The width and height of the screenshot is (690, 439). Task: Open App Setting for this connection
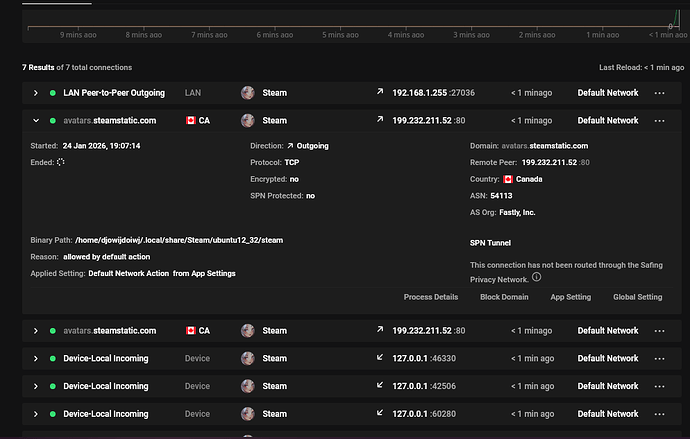[570, 297]
